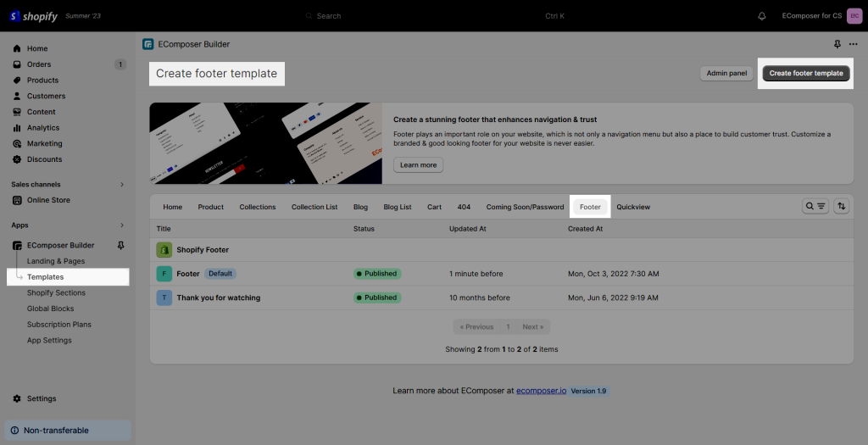Expand the Apps section chevron
This screenshot has height=445, width=868.
pyautogui.click(x=122, y=225)
